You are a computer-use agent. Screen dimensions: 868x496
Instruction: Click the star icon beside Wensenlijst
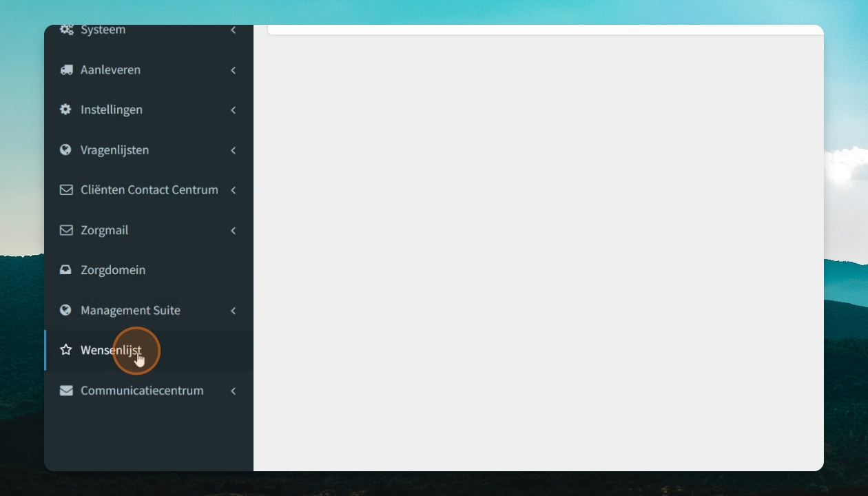tap(66, 350)
